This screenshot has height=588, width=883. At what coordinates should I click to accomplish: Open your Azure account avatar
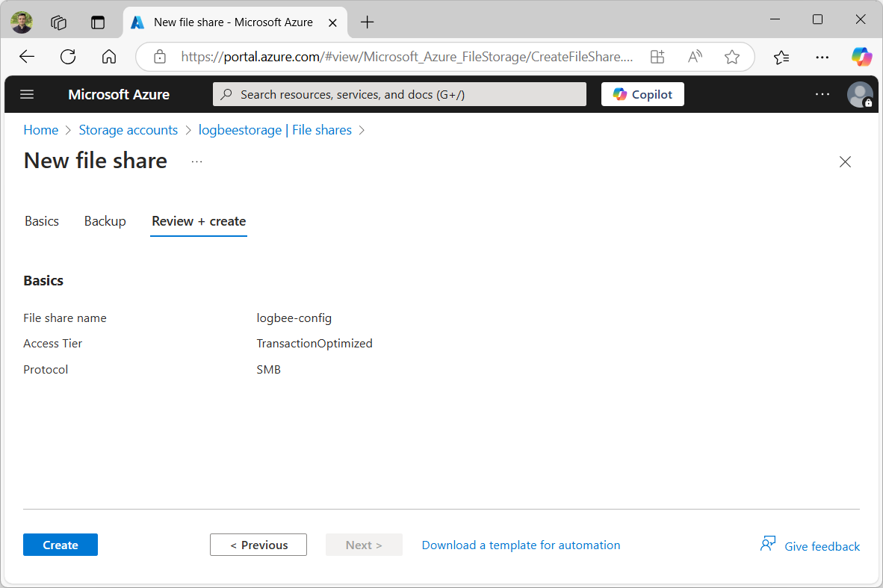coord(860,94)
